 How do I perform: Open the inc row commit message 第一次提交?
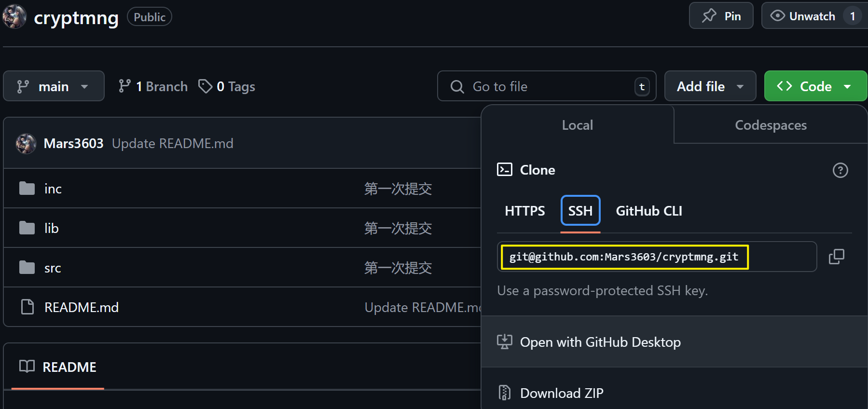click(398, 189)
